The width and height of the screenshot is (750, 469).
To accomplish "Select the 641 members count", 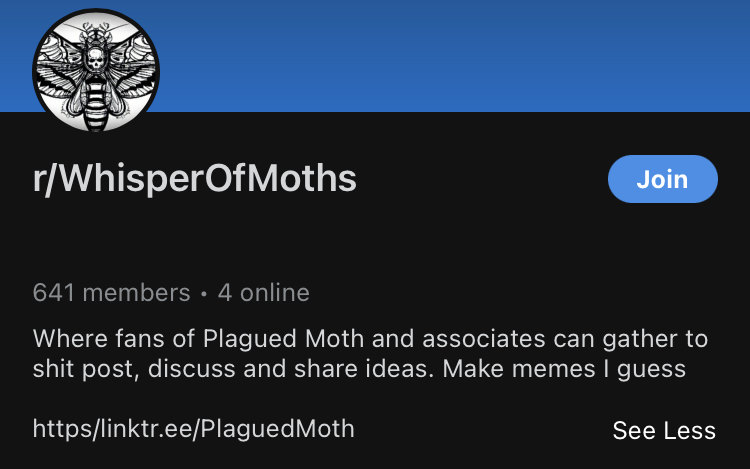I will coord(111,293).
